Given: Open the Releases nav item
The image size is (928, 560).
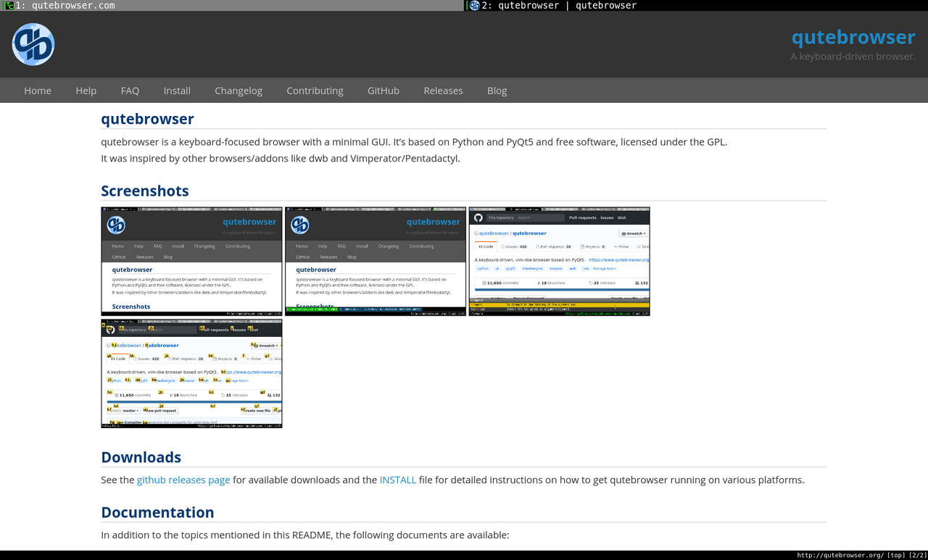Looking at the screenshot, I should [x=443, y=91].
